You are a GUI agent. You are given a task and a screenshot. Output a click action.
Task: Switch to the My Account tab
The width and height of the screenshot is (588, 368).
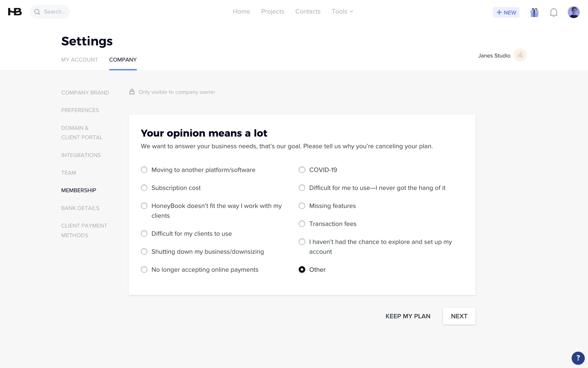80,59
